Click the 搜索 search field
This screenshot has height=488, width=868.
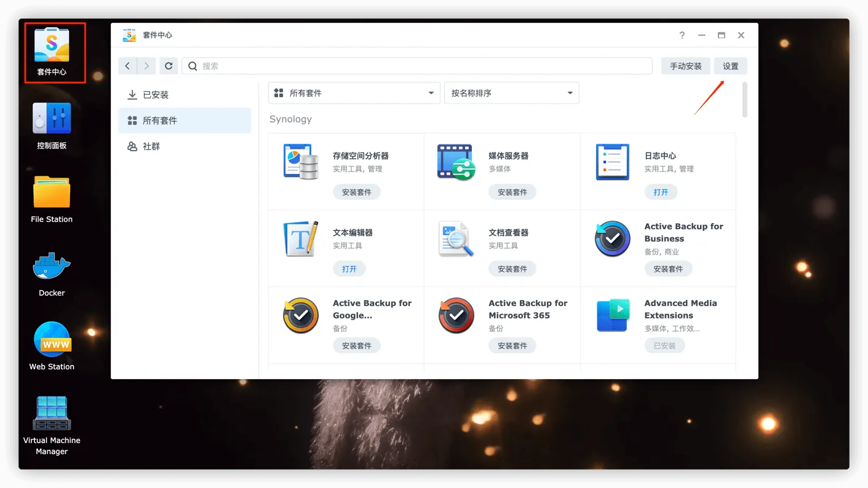pos(417,66)
